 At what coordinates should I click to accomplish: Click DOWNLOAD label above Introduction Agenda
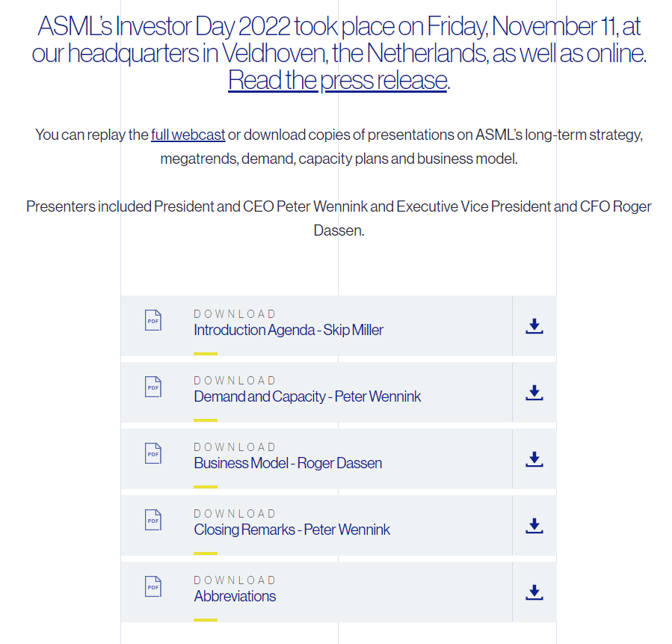[x=235, y=314]
